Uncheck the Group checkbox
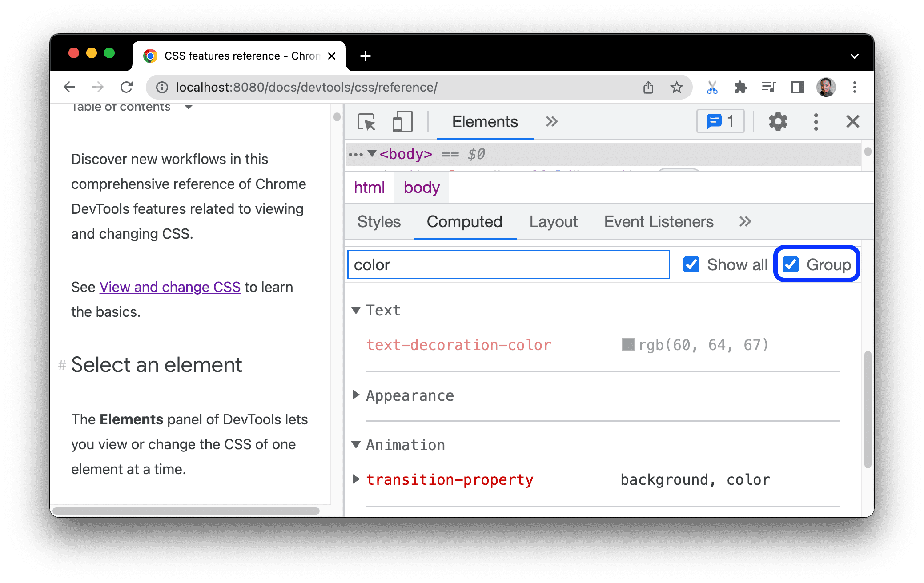The image size is (924, 583). (x=791, y=264)
